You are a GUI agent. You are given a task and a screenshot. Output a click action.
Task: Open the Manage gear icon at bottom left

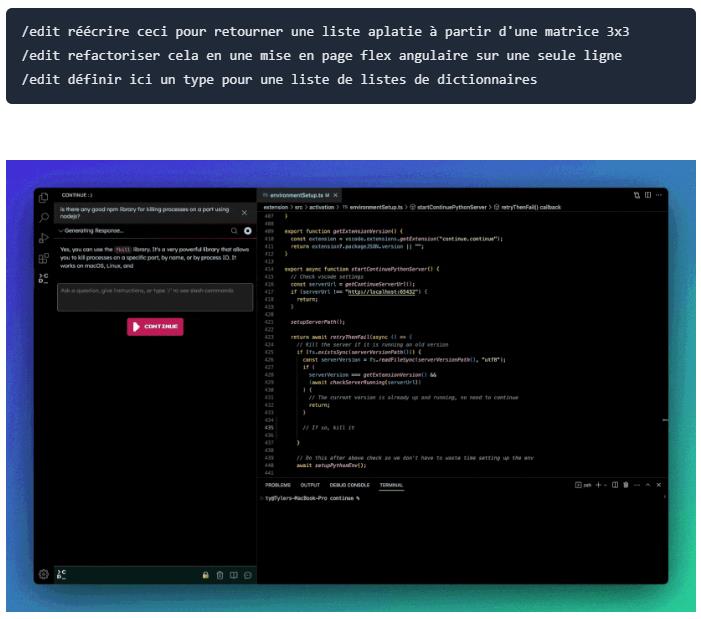tap(43, 574)
